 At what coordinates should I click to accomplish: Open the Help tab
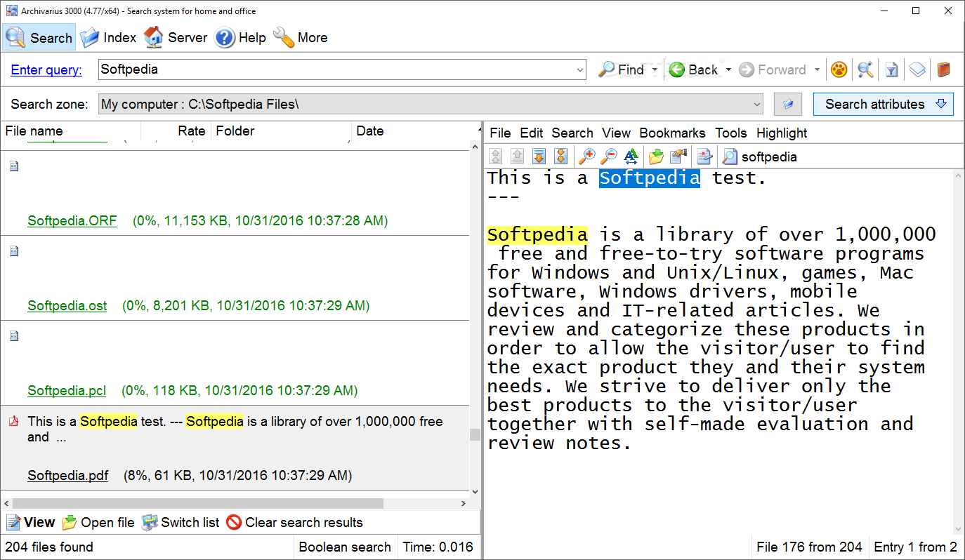(x=241, y=37)
